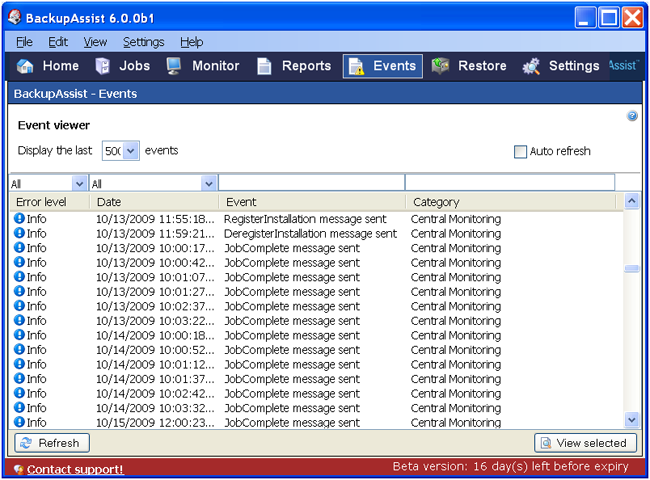Click Central Monitoring in the 11:55:18 row
650x480 pixels.
click(x=456, y=219)
